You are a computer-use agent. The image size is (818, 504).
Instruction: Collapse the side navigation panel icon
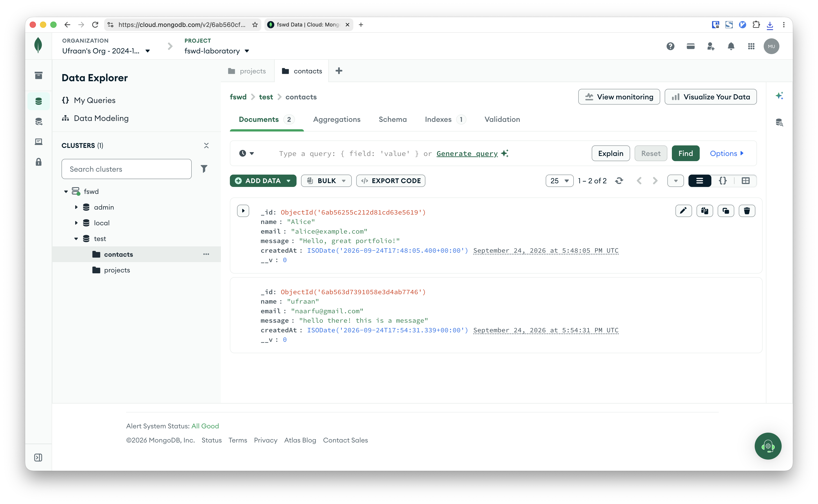click(x=38, y=458)
